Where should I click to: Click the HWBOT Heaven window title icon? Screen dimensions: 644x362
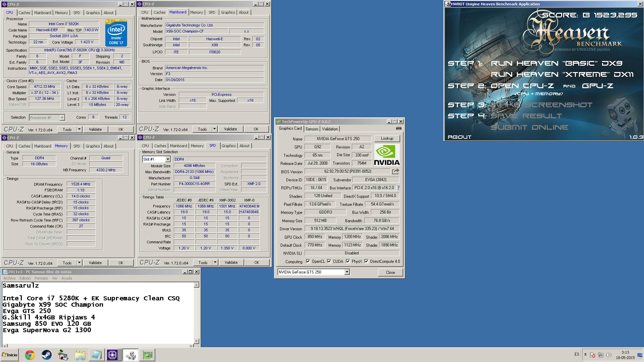[448, 4]
